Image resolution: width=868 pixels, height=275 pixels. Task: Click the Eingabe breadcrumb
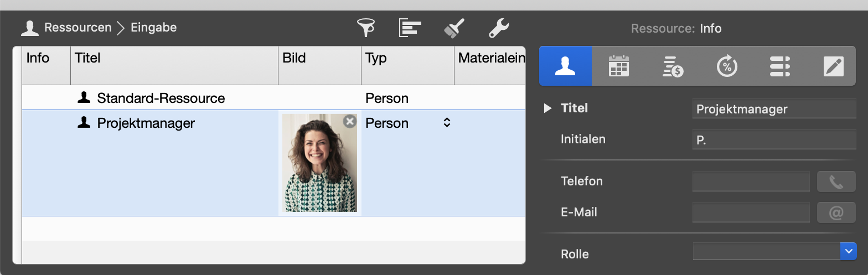click(x=153, y=27)
